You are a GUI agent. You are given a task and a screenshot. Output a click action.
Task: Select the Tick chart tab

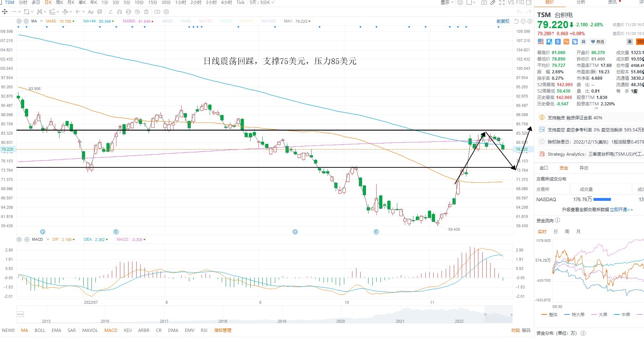point(241,2)
